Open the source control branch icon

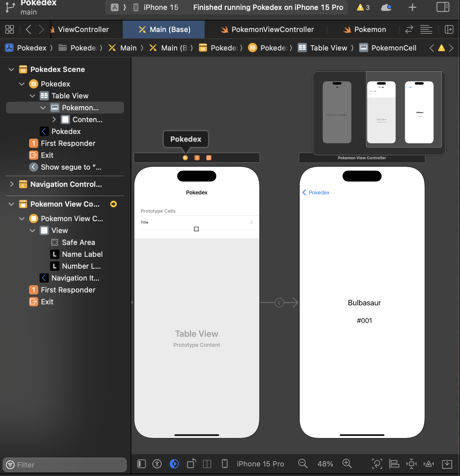click(x=10, y=7)
